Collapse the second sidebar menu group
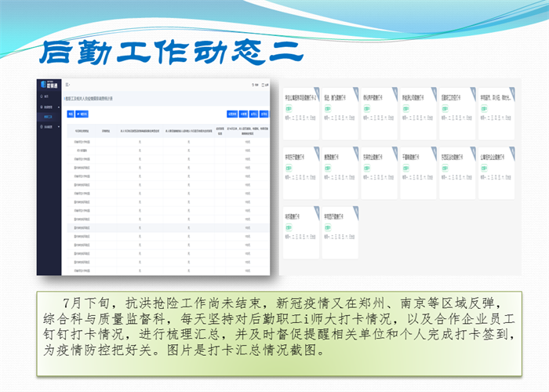The width and height of the screenshot is (549, 392). (48, 107)
